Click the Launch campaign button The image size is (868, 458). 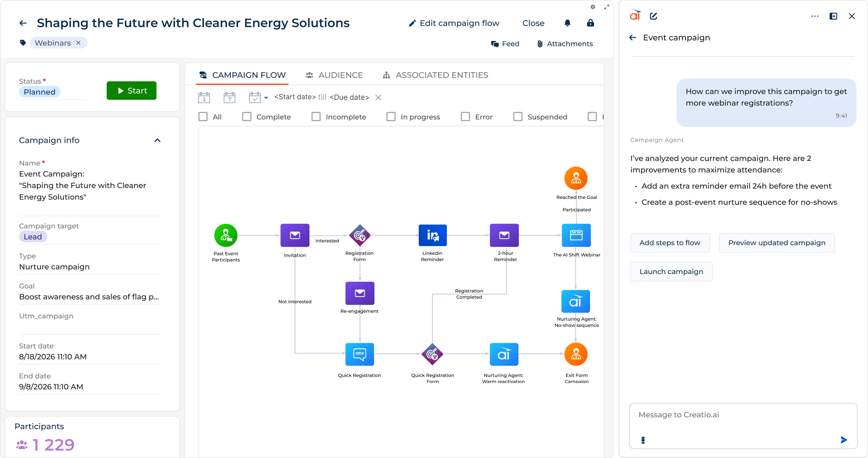pos(671,271)
